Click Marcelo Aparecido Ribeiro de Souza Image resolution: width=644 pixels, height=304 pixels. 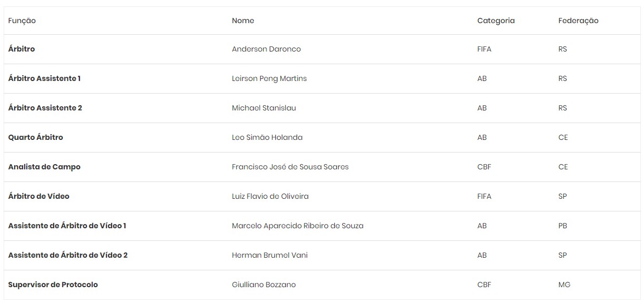coord(298,226)
